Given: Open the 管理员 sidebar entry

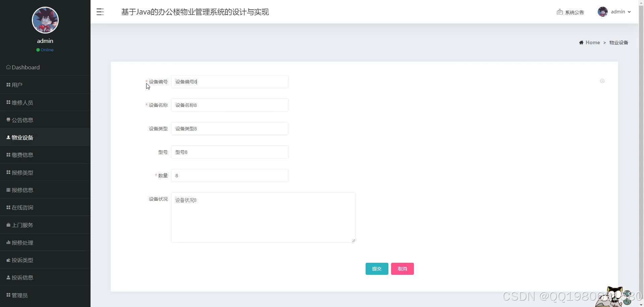Looking at the screenshot, I should [x=19, y=295].
